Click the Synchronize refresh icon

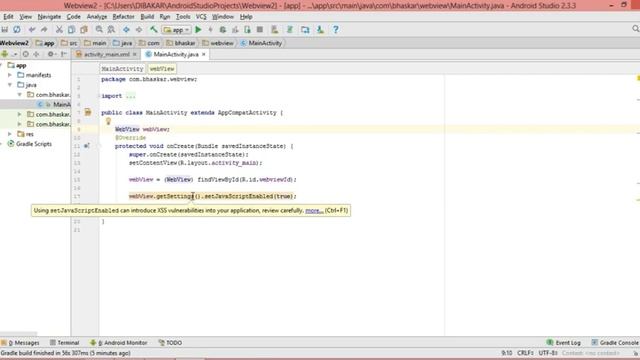pos(17,29)
